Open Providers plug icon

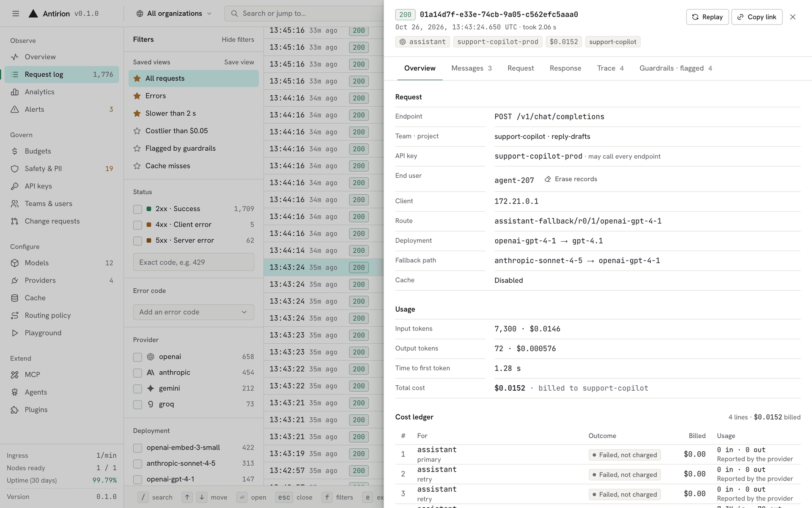click(15, 280)
